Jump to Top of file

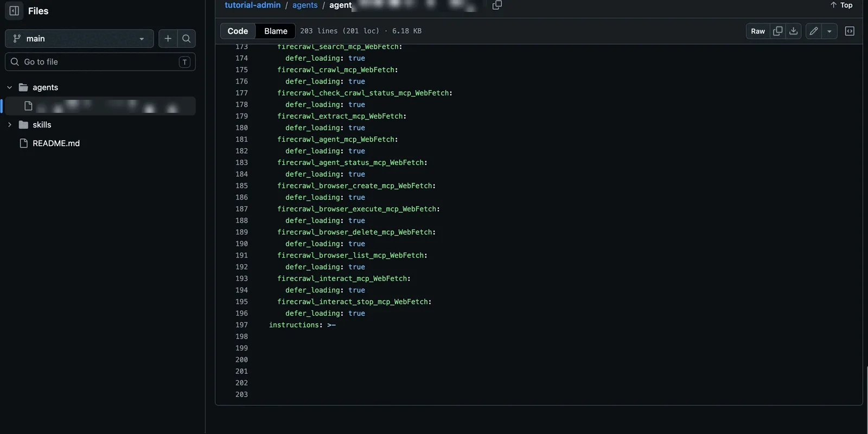point(841,5)
